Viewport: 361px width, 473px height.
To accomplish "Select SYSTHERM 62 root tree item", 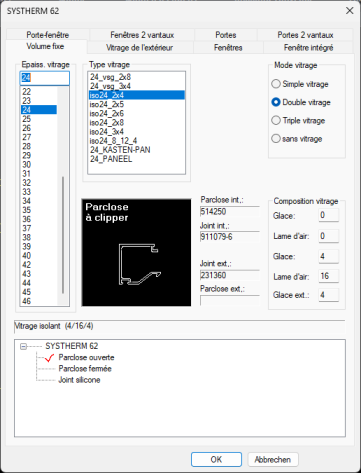I will click(x=72, y=346).
